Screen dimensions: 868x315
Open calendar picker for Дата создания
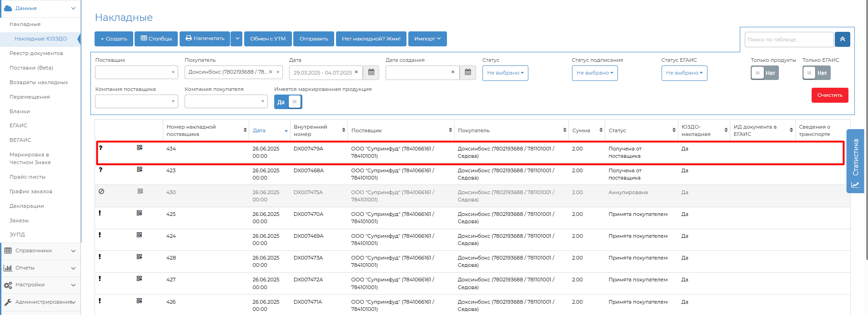467,73
